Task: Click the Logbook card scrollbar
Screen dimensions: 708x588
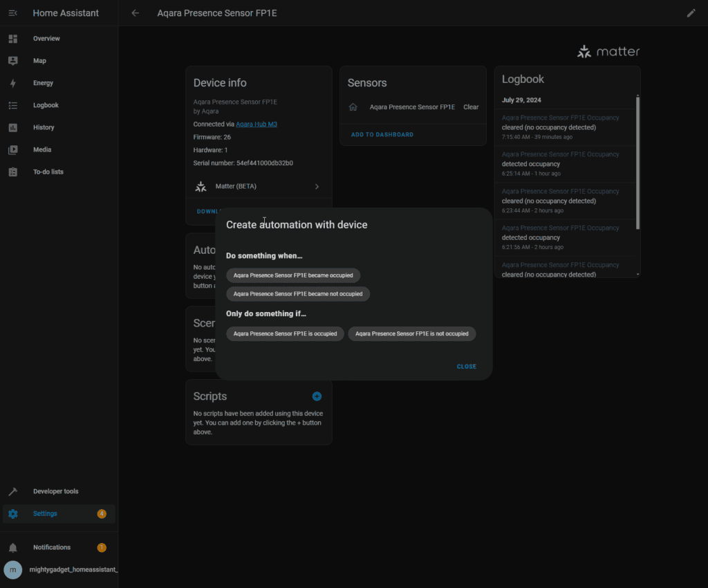Action: [637, 163]
